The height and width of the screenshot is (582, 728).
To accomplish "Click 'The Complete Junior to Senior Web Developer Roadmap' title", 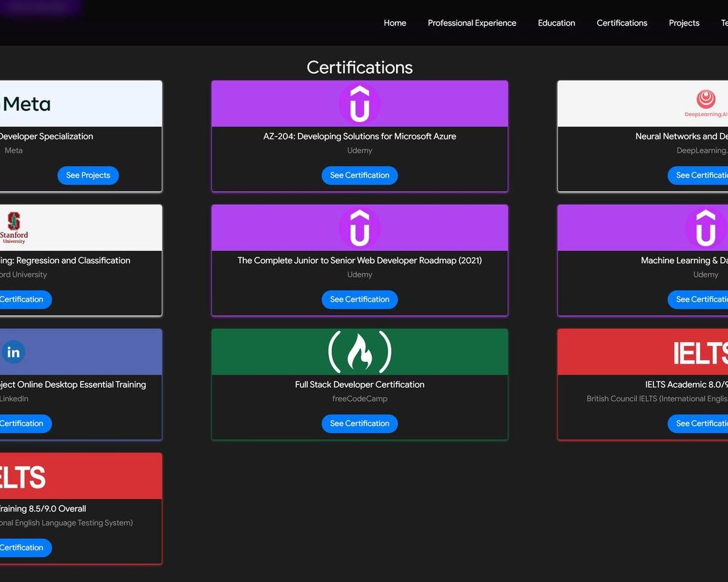I will (360, 261).
